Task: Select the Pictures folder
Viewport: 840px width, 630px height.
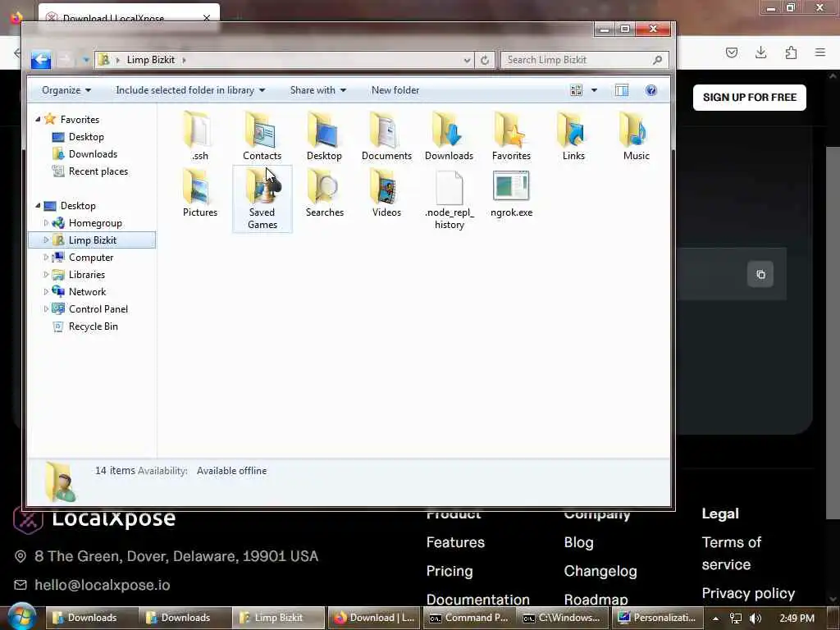Action: click(200, 192)
